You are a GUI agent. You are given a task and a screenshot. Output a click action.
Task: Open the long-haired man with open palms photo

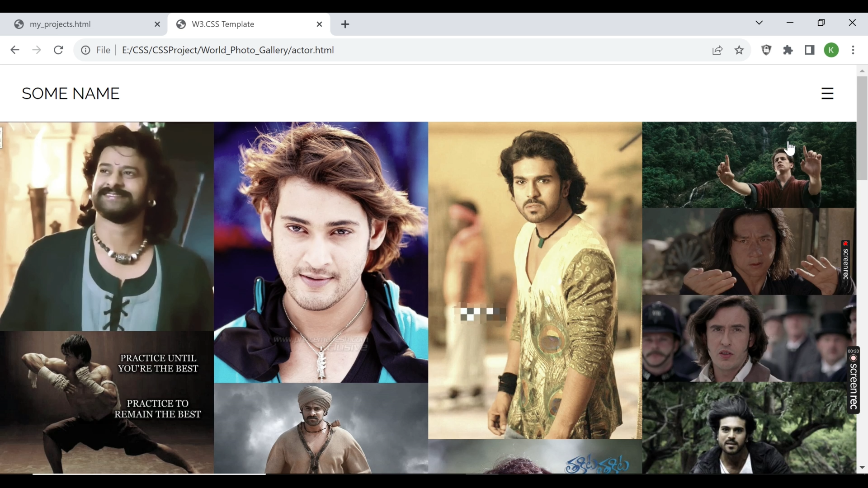pos(749,252)
